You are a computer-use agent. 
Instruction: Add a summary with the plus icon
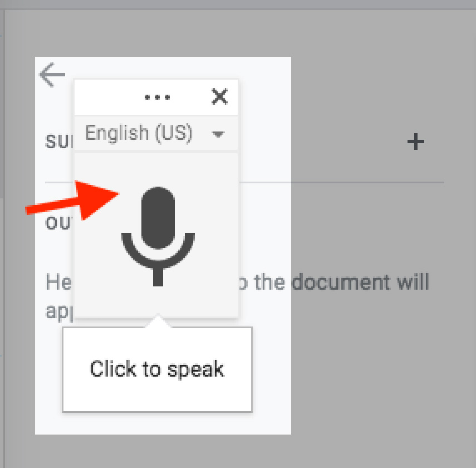(x=415, y=142)
